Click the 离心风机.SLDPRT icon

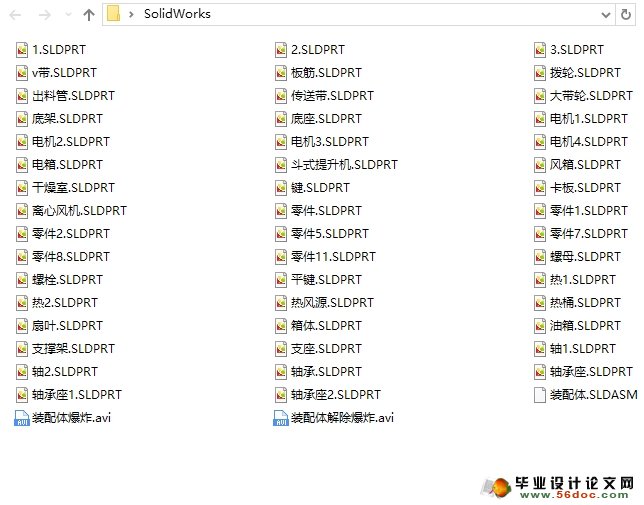[22, 211]
